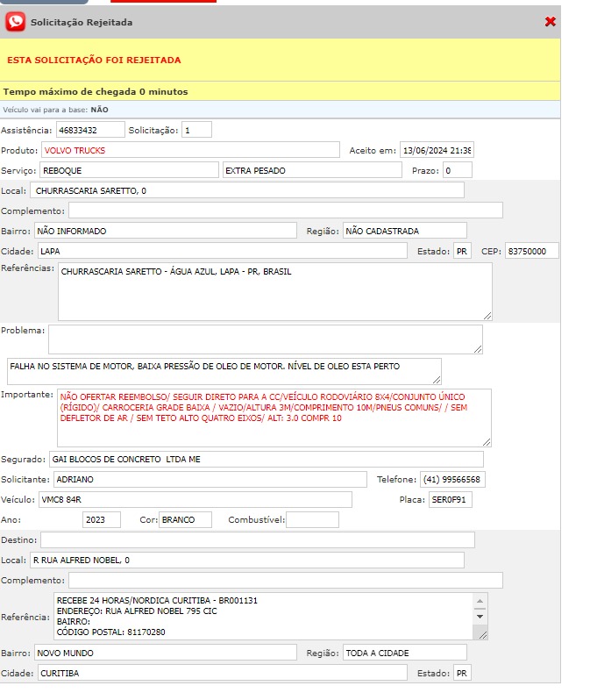Click the Importante textarea resize handle
This screenshot has height=700, width=590.
point(486,441)
